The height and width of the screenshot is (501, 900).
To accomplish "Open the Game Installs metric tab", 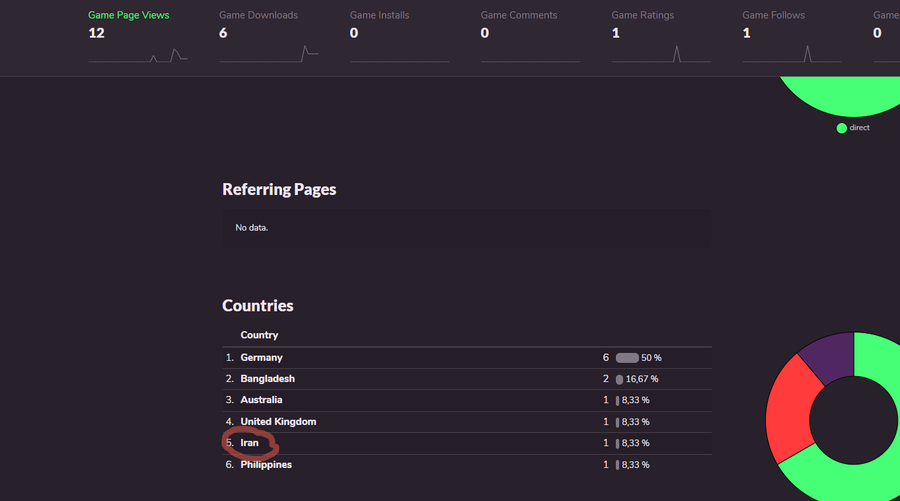I will (x=379, y=15).
